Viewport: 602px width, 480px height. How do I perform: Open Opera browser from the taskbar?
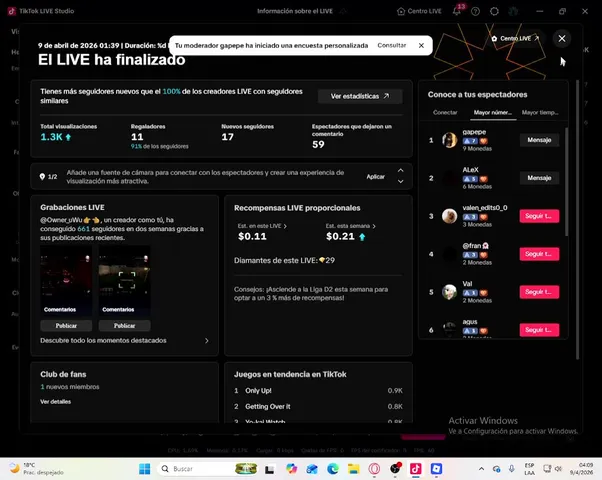tap(374, 469)
